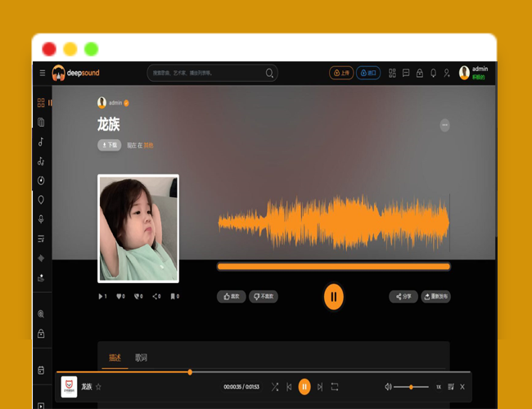Click the orange 上传 upload button

341,73
